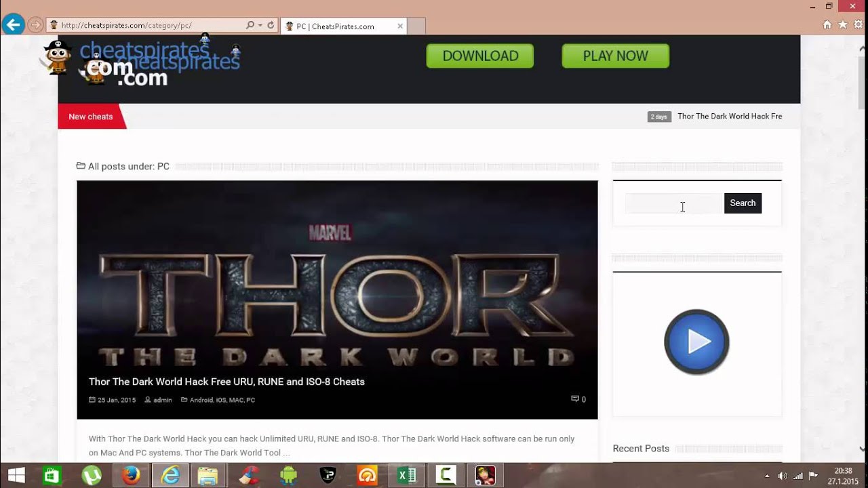Open the Windows Start button
Image resolution: width=868 pixels, height=488 pixels.
[16, 475]
